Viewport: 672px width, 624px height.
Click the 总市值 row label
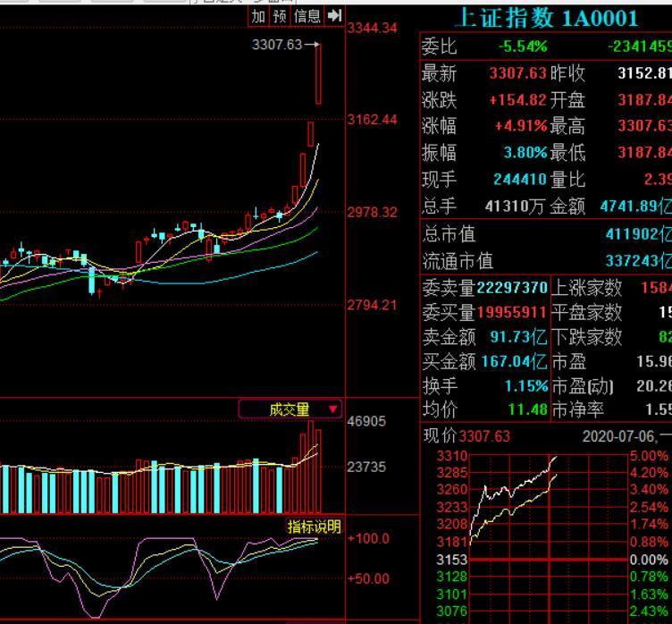point(449,234)
